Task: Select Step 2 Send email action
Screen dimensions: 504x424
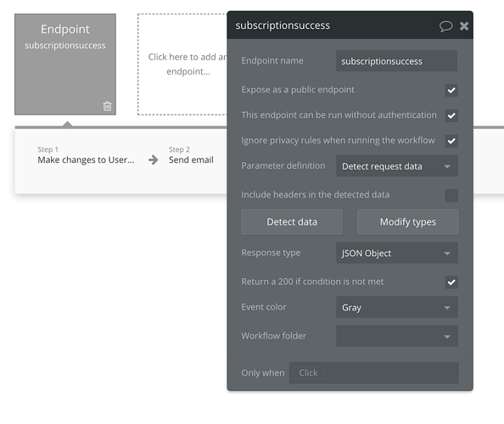Action: [191, 155]
